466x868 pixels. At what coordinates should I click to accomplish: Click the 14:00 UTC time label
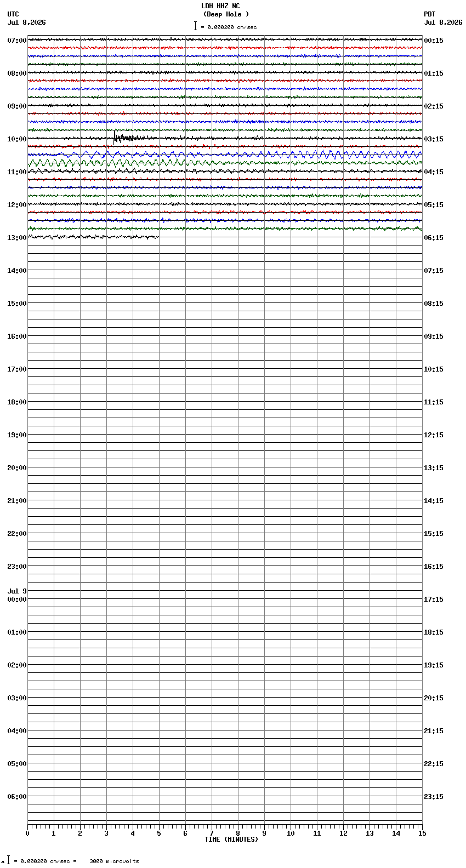(x=17, y=271)
